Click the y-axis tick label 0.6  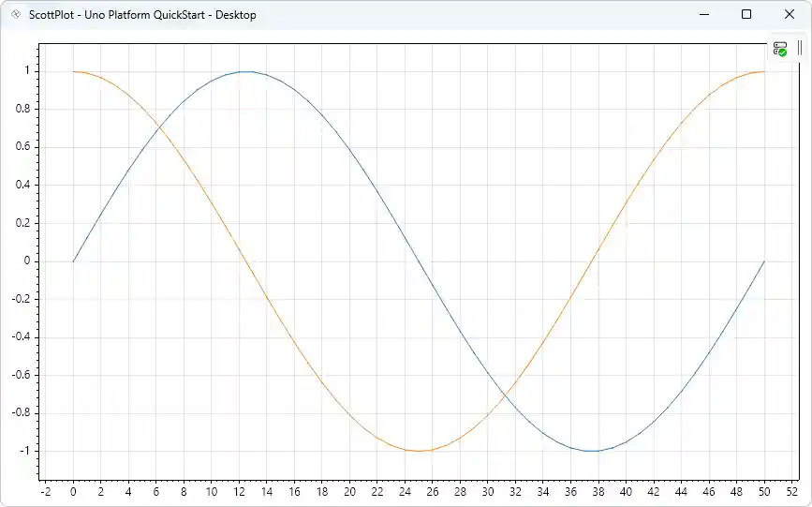(x=22, y=147)
